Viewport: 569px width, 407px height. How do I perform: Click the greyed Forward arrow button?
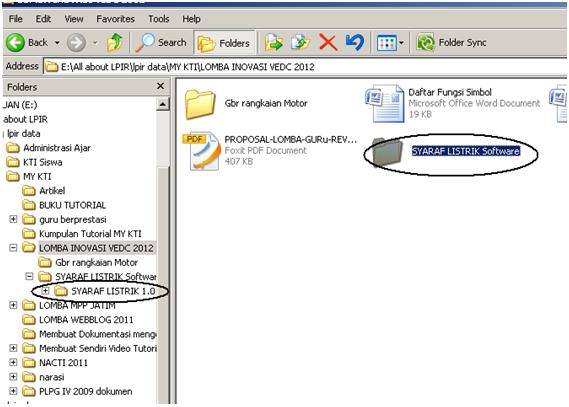76,42
